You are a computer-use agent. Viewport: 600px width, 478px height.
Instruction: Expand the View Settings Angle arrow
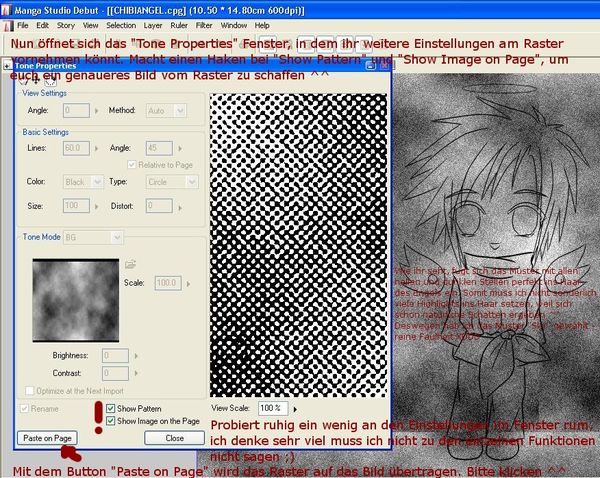pos(96,111)
